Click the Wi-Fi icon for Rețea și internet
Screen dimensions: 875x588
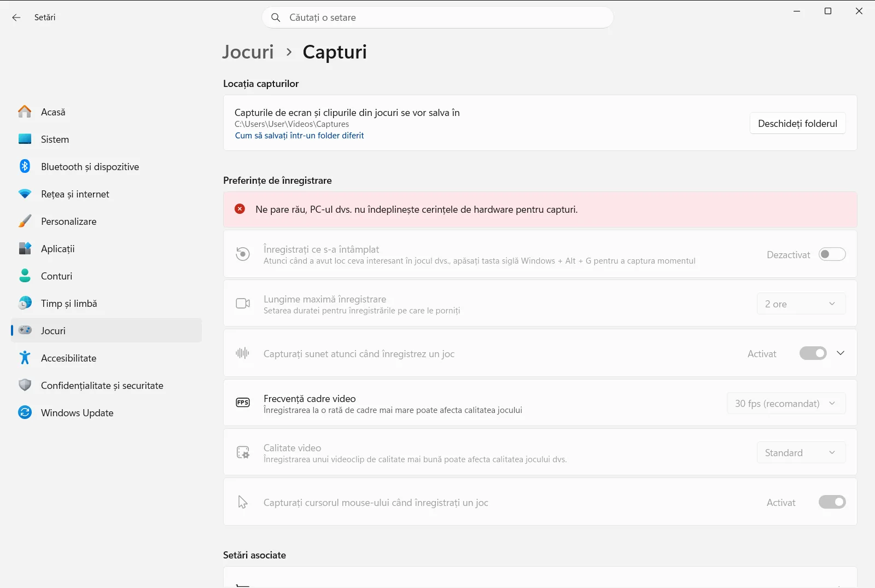click(25, 194)
